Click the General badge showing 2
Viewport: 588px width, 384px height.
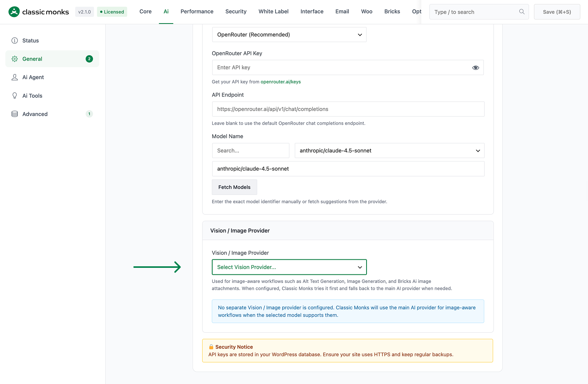pyautogui.click(x=89, y=59)
